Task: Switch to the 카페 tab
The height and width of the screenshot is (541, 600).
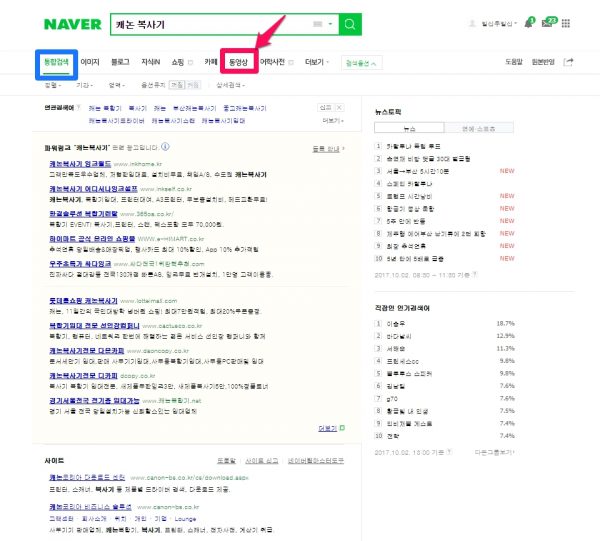Action: pos(210,62)
